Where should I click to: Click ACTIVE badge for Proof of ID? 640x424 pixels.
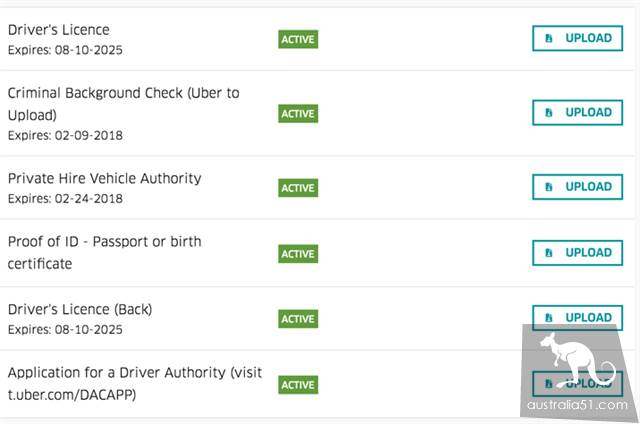pyautogui.click(x=297, y=254)
